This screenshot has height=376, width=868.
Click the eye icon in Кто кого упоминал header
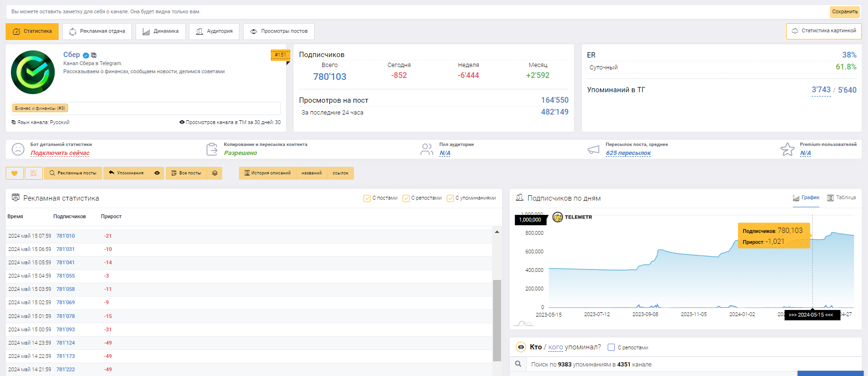point(521,347)
